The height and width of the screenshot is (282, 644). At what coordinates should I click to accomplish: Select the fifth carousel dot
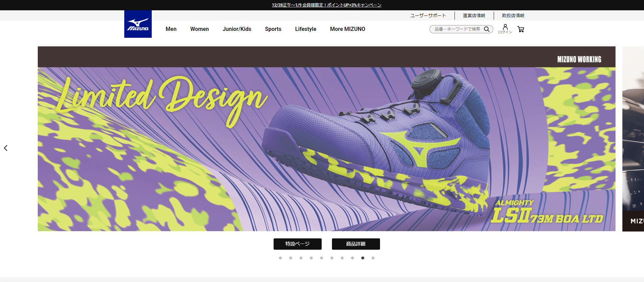pyautogui.click(x=322, y=258)
